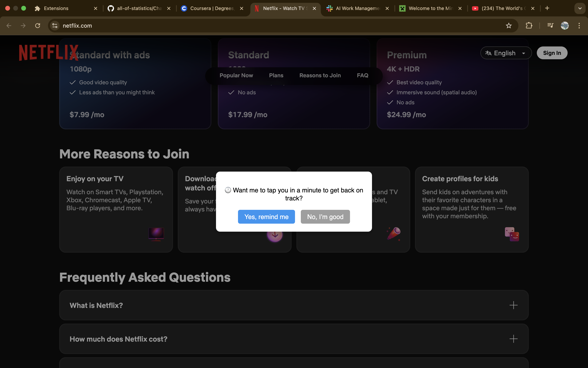Open the English language dropdown
This screenshot has height=368, width=588.
pyautogui.click(x=506, y=53)
